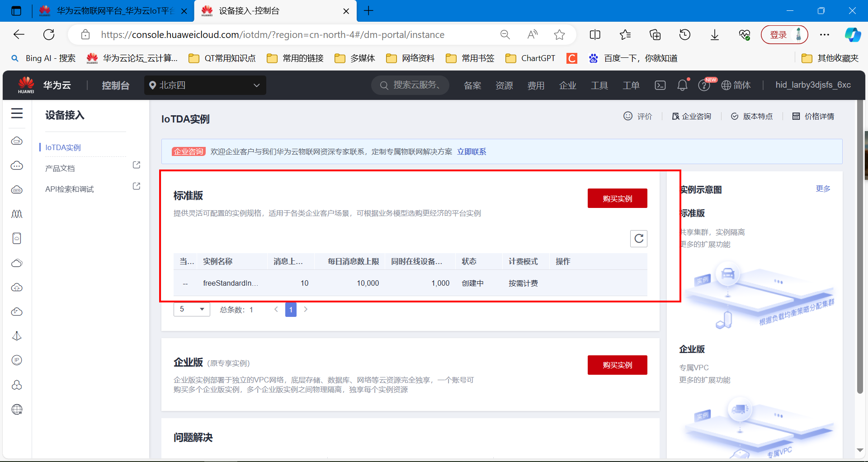Open 产品文档 side menu item
Image resolution: width=868 pixels, height=462 pixels.
[x=60, y=168]
